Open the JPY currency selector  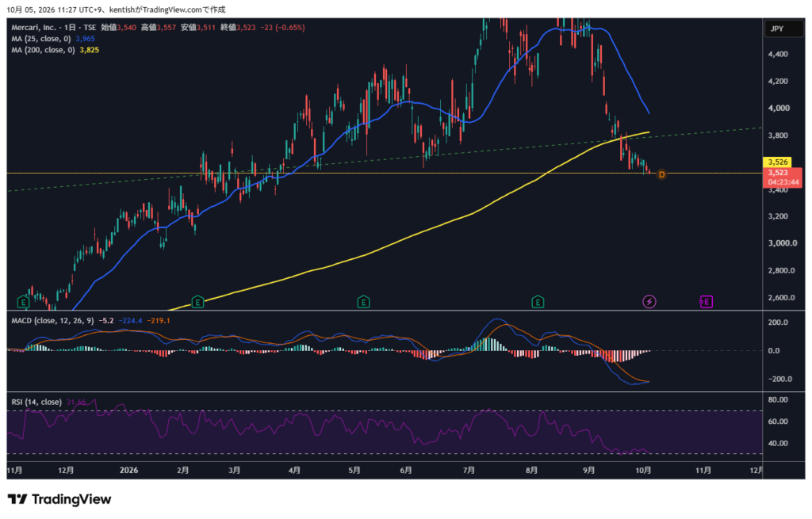pos(784,29)
